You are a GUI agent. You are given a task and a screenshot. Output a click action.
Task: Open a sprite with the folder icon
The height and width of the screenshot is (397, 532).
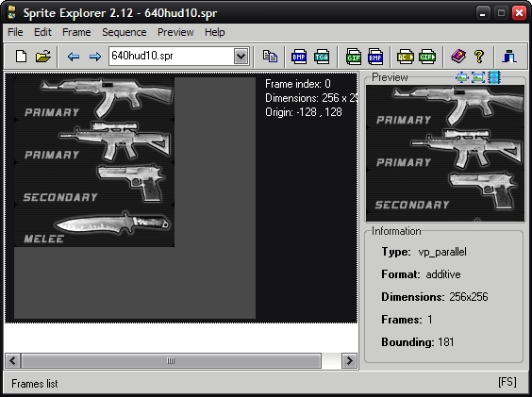(x=42, y=56)
